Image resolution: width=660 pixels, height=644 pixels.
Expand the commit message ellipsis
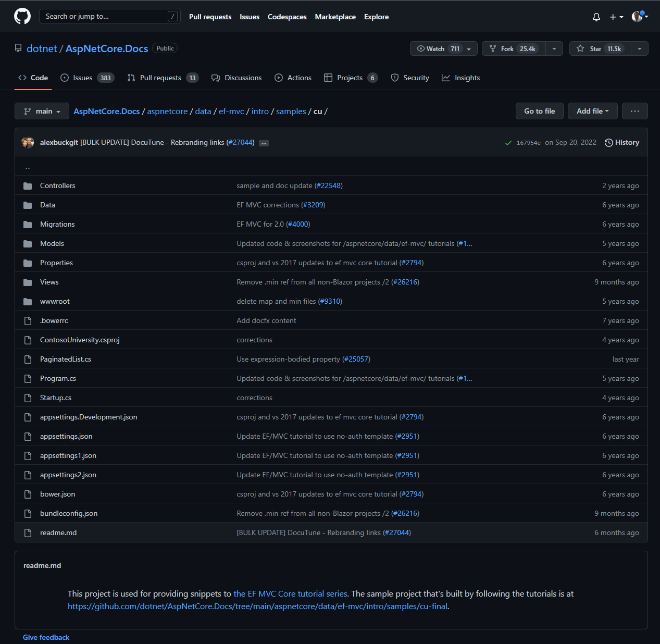coord(264,143)
